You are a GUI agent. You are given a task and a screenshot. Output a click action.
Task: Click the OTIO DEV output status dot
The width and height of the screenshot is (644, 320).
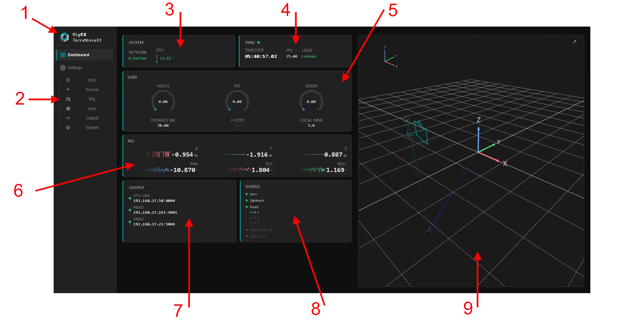coord(130,198)
